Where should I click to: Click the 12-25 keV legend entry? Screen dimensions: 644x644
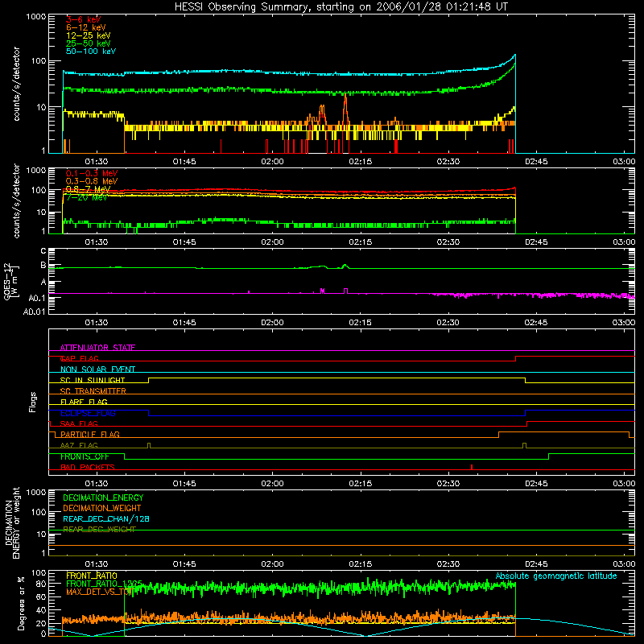(88, 35)
